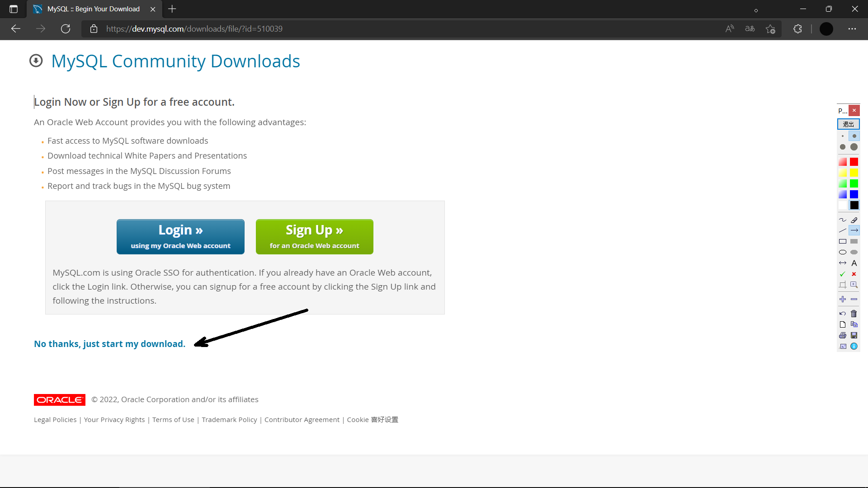Click the browser forward navigation arrow
868x488 pixels.
[41, 28]
